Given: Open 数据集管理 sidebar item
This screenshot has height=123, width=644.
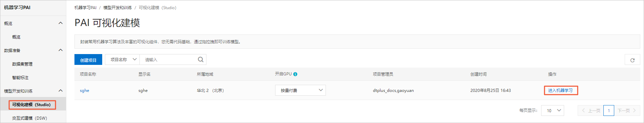Looking at the screenshot, I should pos(22,64).
